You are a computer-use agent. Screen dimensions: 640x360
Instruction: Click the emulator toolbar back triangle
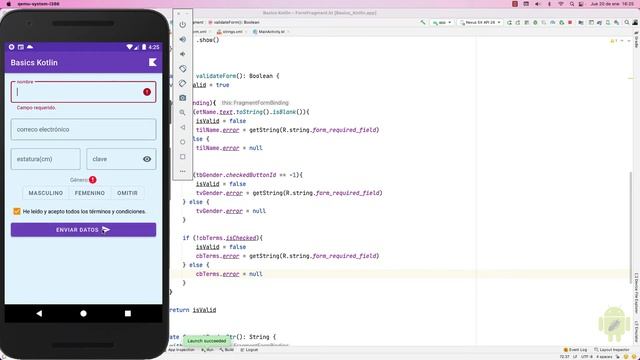[x=182, y=127]
